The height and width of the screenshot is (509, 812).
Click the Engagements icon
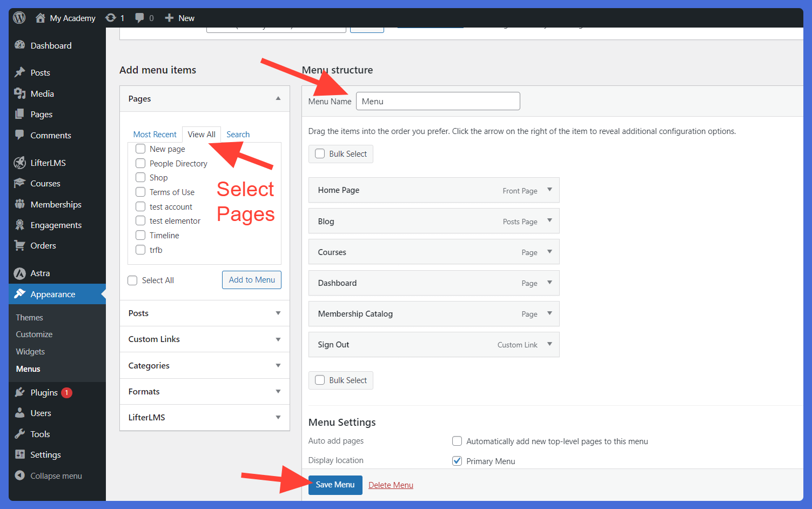(x=20, y=224)
